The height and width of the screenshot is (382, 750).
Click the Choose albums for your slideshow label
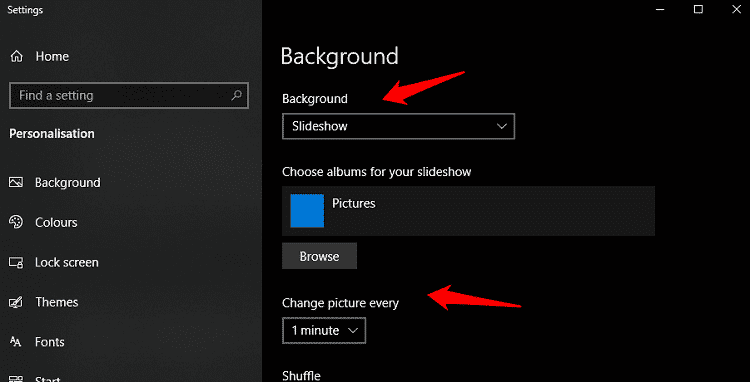tap(376, 172)
